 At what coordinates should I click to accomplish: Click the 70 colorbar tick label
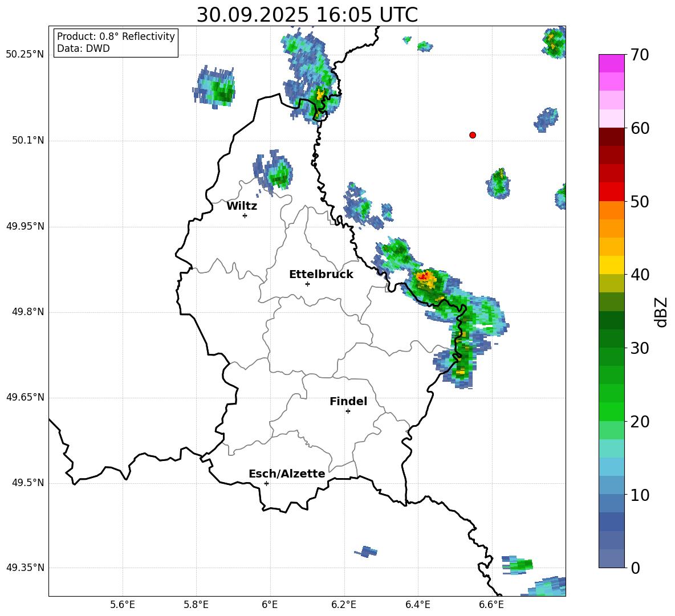[640, 55]
